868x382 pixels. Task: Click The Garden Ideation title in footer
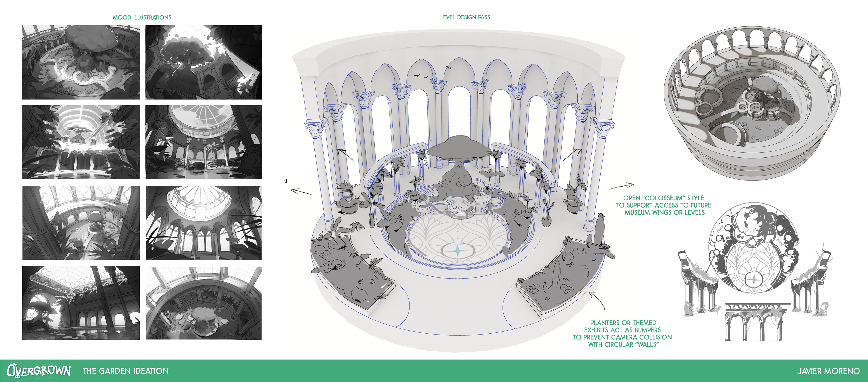click(126, 371)
